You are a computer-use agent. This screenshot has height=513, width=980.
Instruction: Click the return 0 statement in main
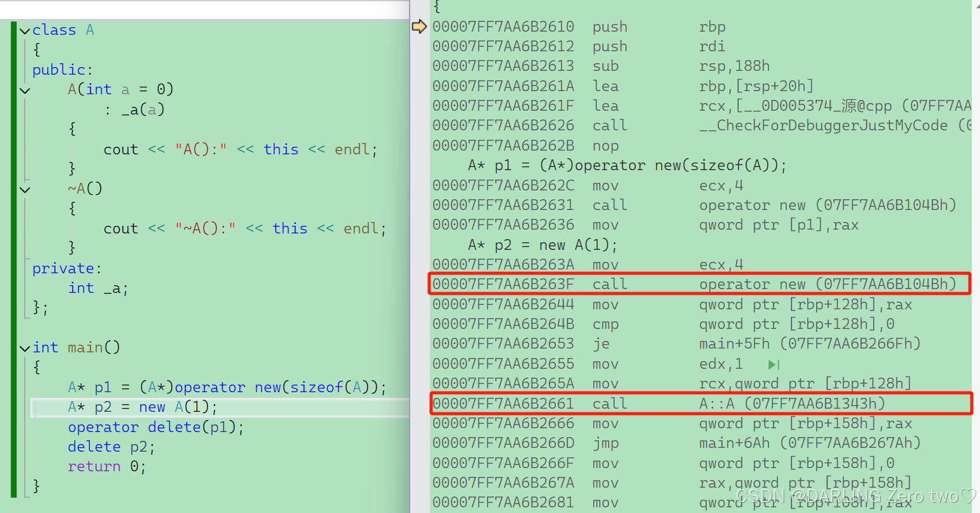click(x=106, y=467)
